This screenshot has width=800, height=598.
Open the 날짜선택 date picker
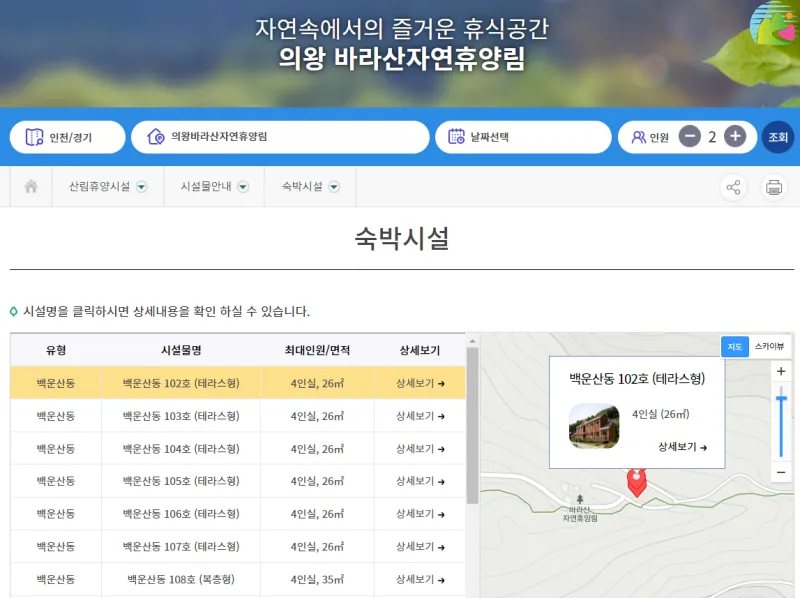click(523, 137)
